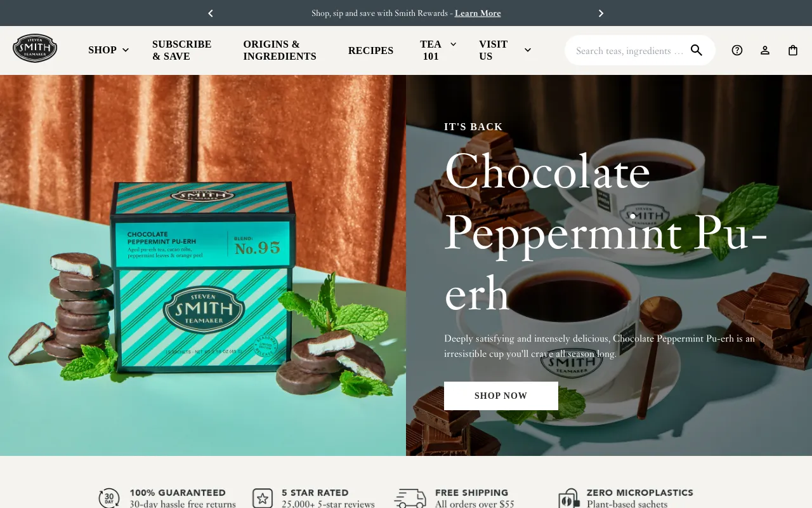Open the Subscribe & Save menu item
The width and height of the screenshot is (812, 508).
(182, 50)
